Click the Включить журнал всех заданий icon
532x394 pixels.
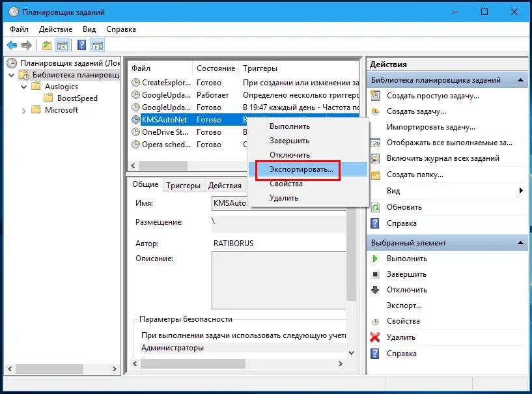tap(375, 158)
